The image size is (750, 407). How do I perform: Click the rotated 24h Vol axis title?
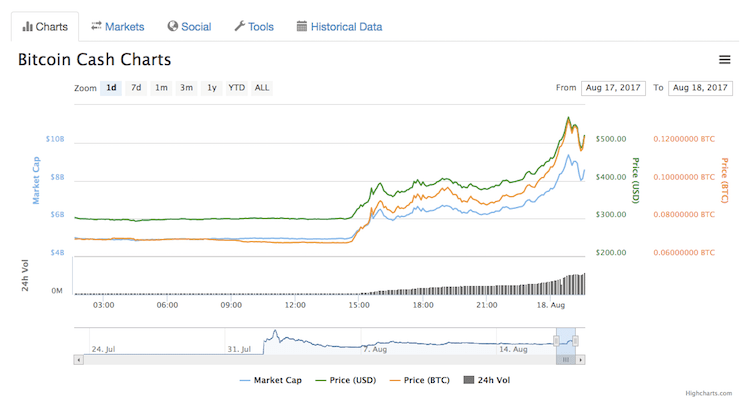(x=25, y=275)
